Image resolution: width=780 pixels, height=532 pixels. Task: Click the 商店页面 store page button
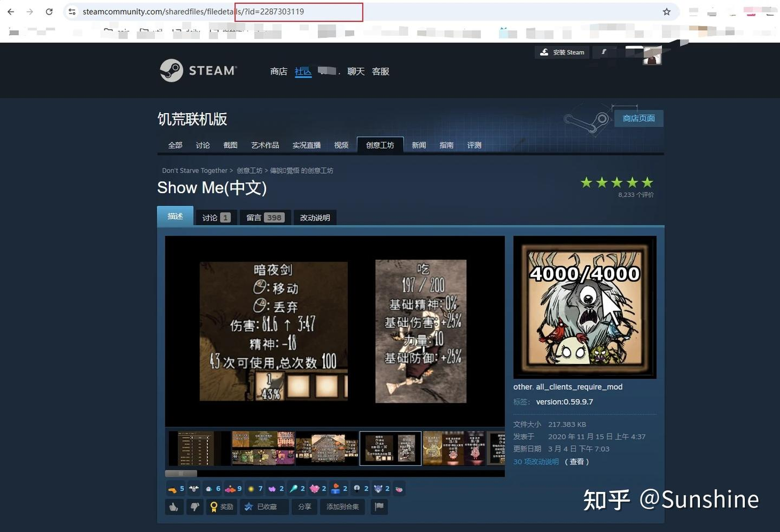pos(639,118)
